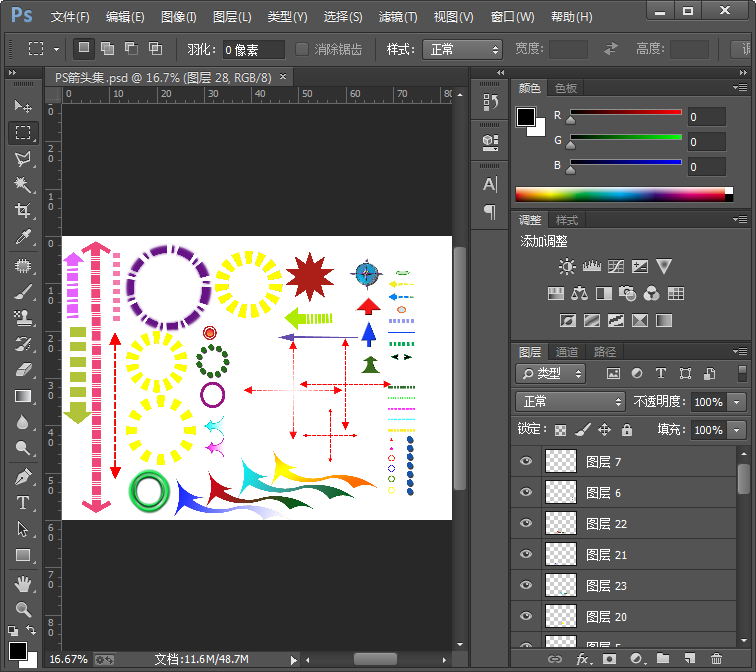Screen dimensions: 756x672
Task: Select the Pen tool
Action: point(23,477)
